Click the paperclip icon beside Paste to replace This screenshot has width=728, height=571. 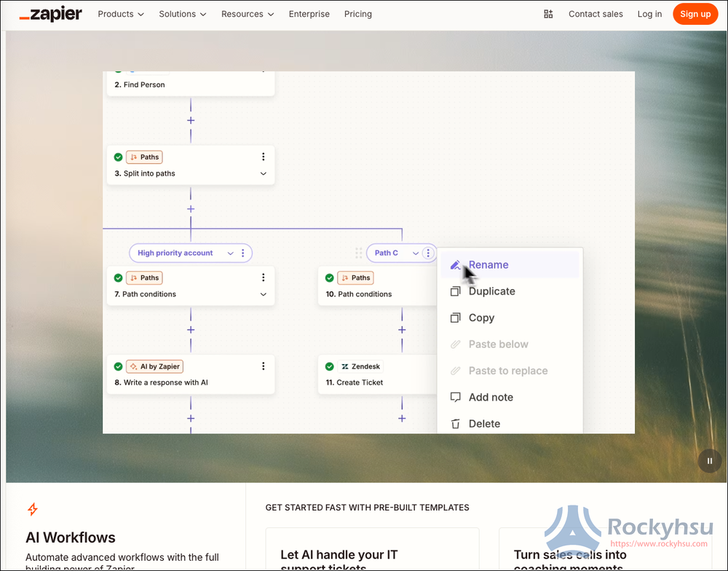(x=456, y=371)
